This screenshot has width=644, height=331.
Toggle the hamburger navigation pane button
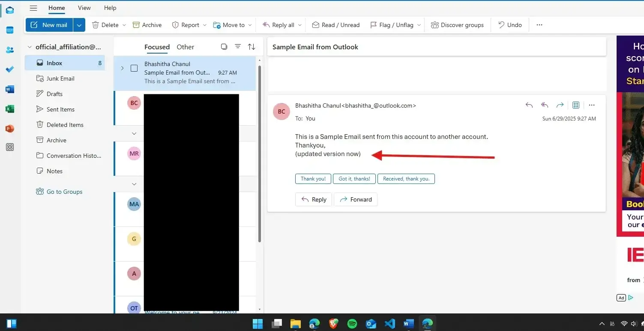[x=33, y=8]
